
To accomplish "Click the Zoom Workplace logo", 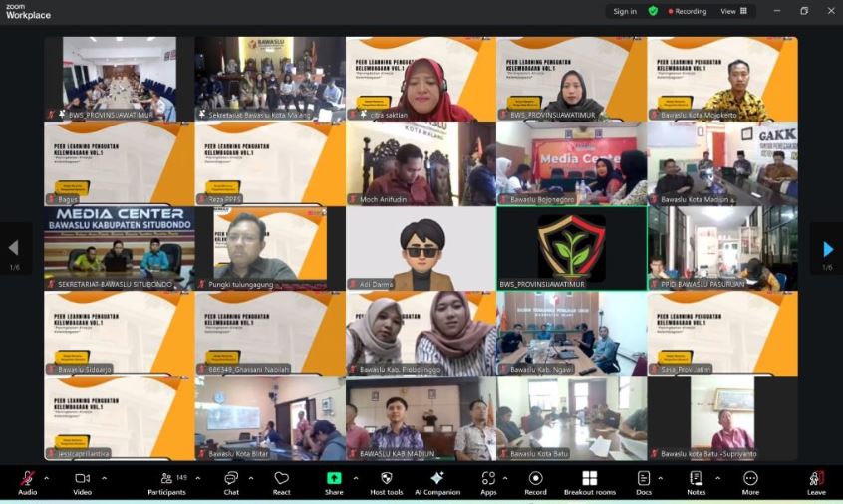I will pyautogui.click(x=28, y=11).
